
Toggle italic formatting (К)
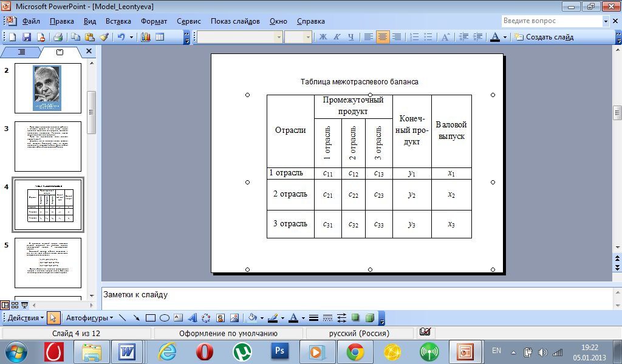(x=337, y=37)
